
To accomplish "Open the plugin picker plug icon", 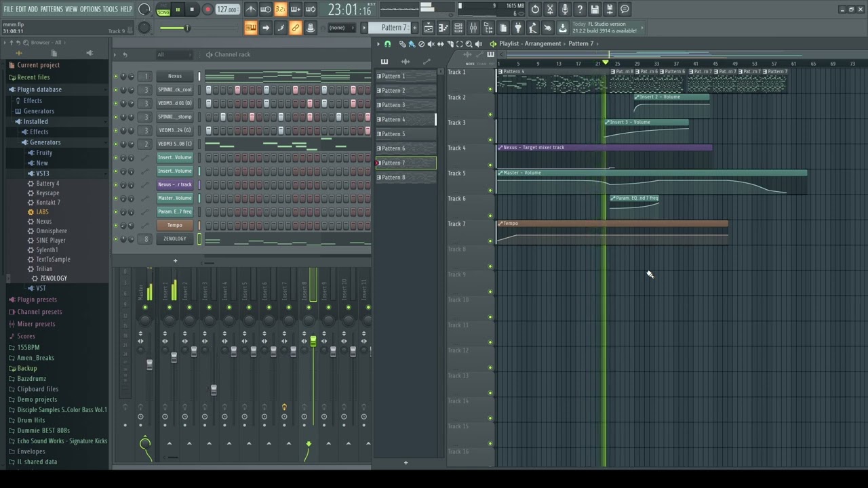I will 518,28.
